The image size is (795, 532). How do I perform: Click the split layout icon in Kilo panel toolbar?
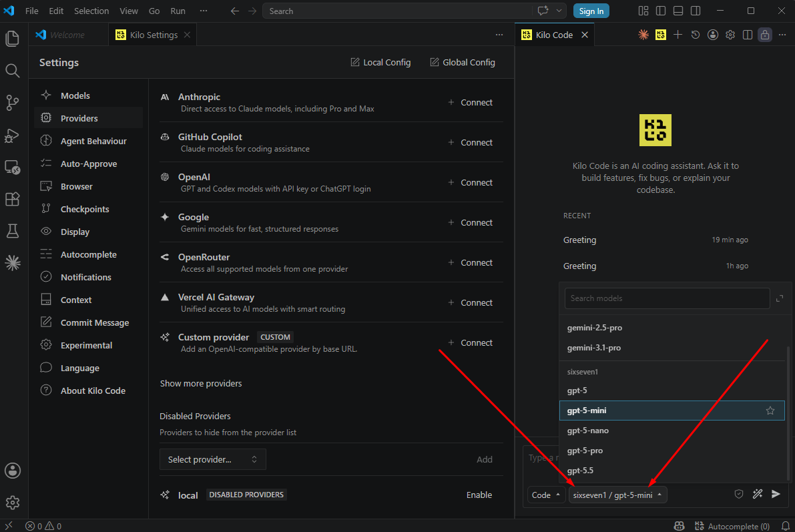click(748, 35)
